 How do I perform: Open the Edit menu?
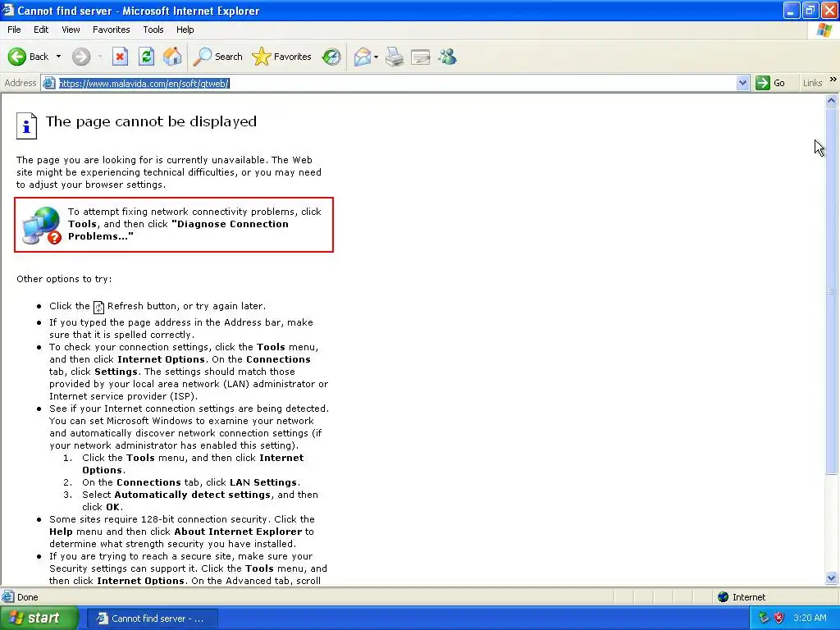point(41,30)
